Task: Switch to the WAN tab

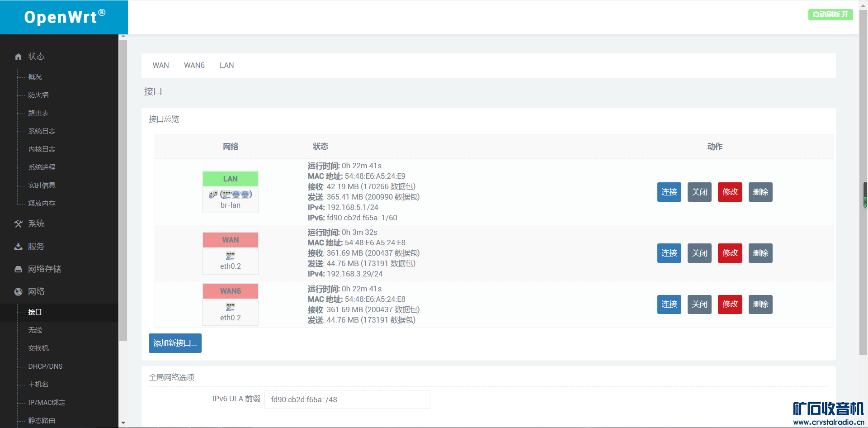Action: click(160, 65)
